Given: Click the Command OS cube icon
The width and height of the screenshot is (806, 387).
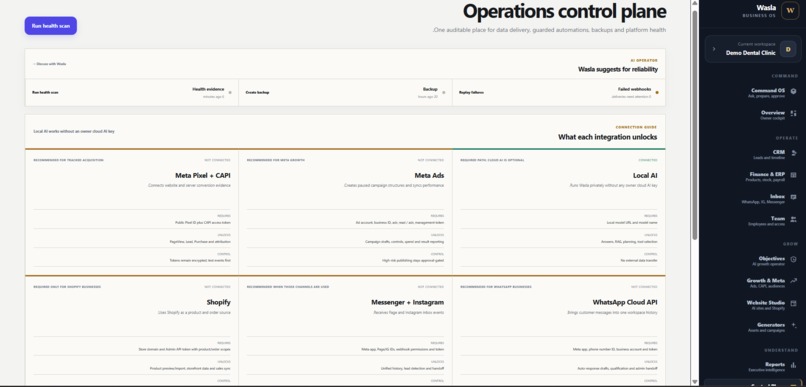Looking at the screenshot, I should (794, 91).
